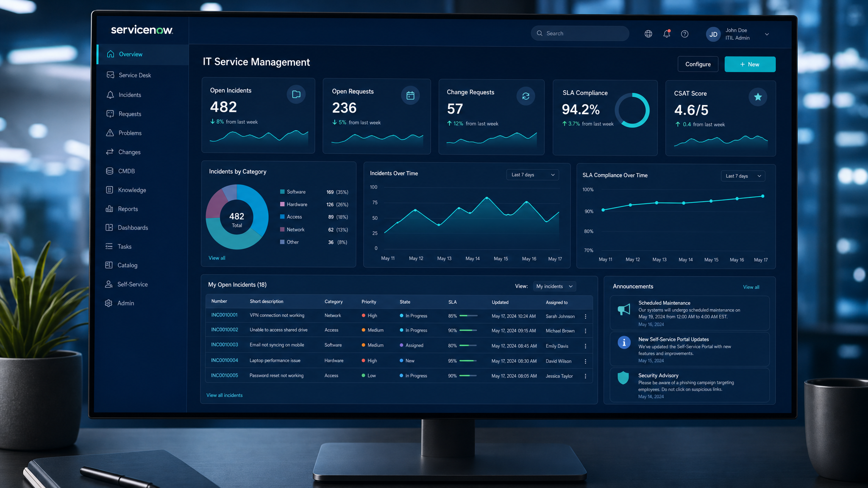The image size is (868, 488).
Task: Click the Search input field
Action: point(580,33)
